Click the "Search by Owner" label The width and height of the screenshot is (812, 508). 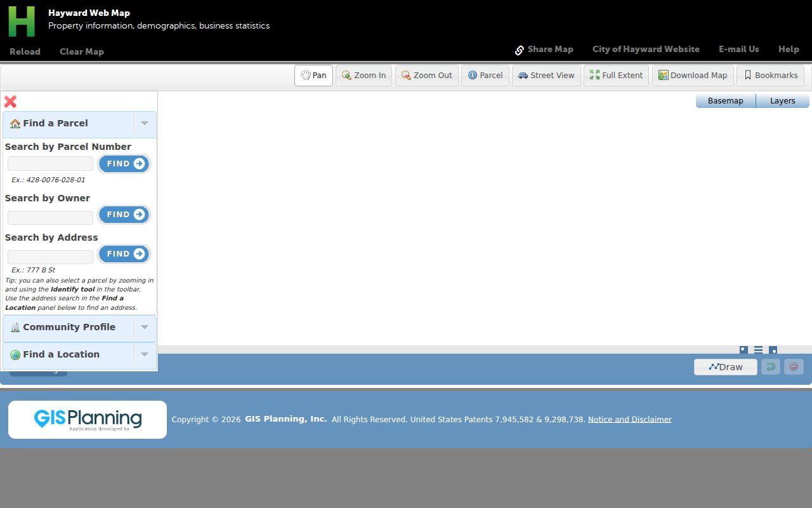pyautogui.click(x=48, y=198)
